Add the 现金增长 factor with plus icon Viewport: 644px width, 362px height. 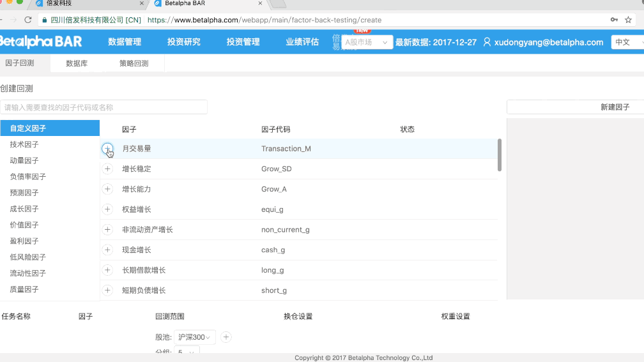(107, 250)
